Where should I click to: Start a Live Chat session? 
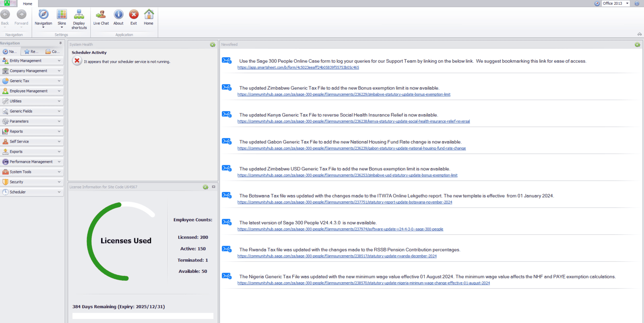tap(101, 18)
